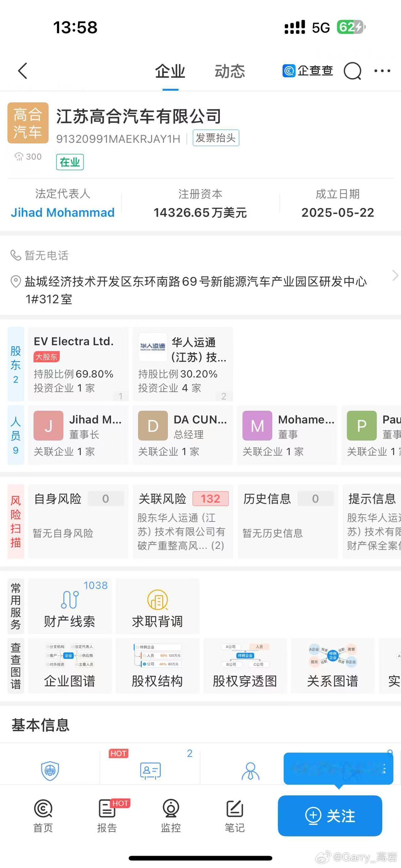Tap the person icon under 基本信息
Screen dimensions: 401x868
[251, 771]
